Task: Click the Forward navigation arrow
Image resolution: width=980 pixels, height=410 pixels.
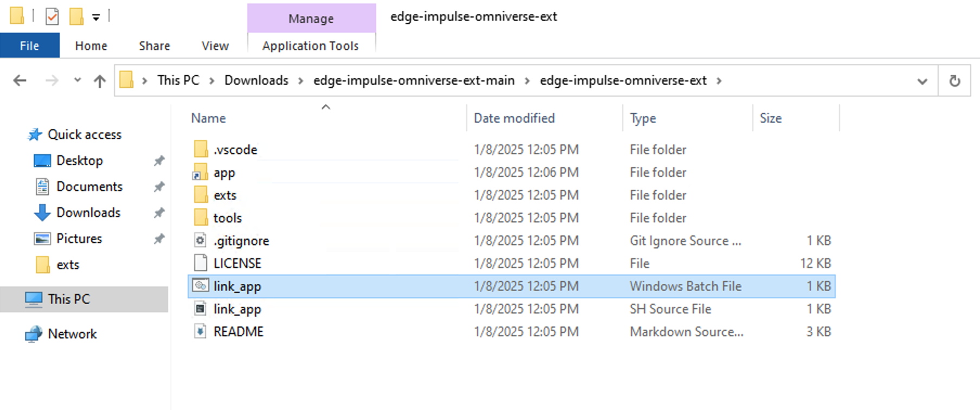Action: pos(51,81)
